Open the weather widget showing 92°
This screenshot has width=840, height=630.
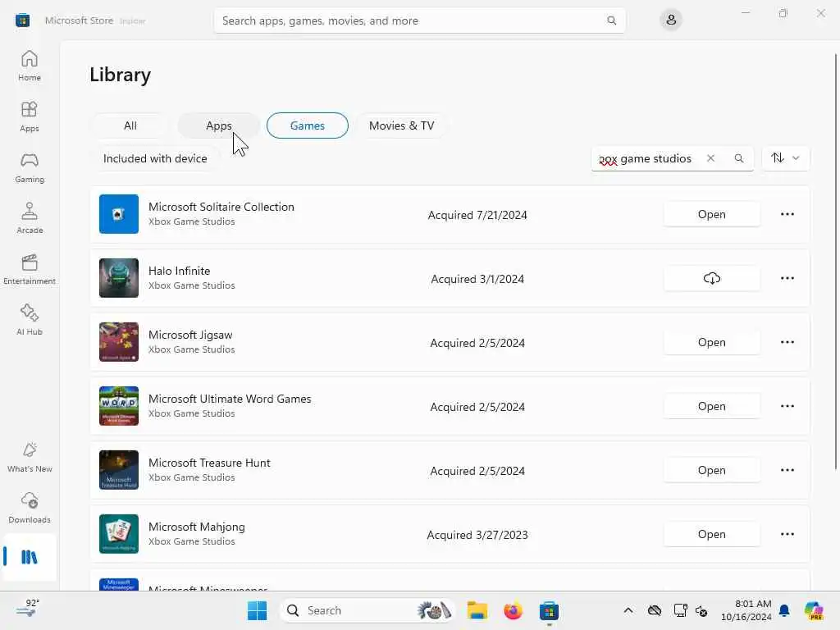click(x=27, y=609)
